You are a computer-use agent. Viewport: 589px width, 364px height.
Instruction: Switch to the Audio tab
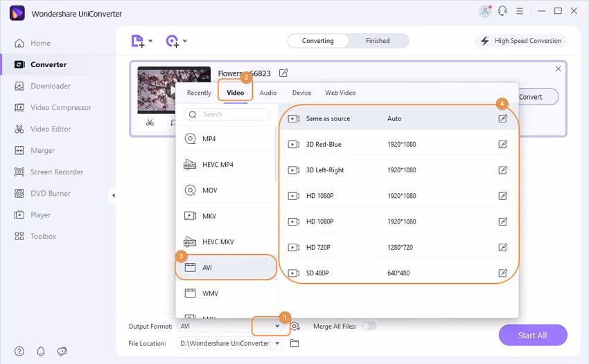coord(268,93)
